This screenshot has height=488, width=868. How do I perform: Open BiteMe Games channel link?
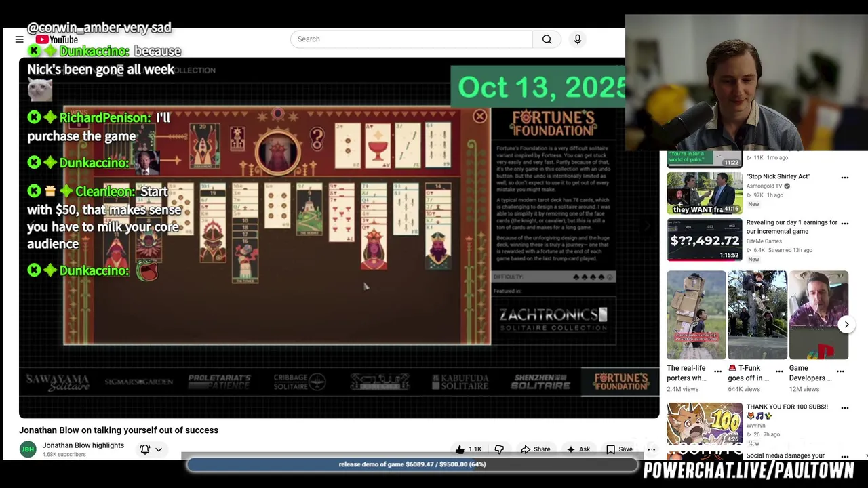pos(764,241)
